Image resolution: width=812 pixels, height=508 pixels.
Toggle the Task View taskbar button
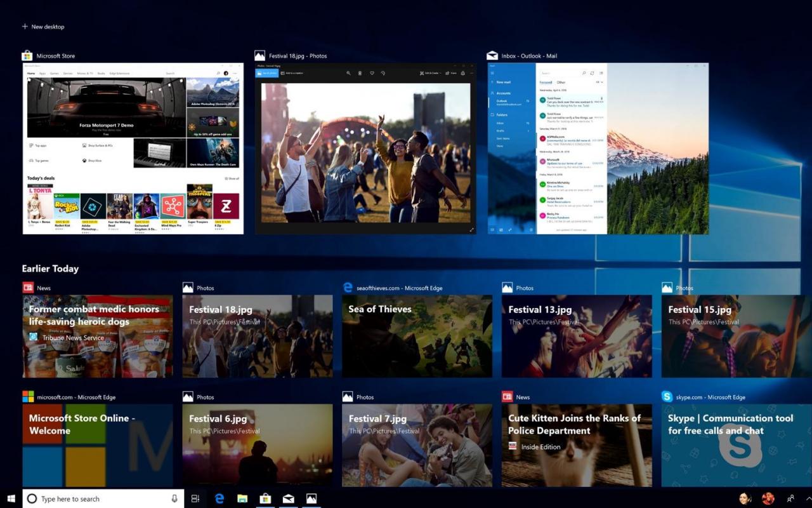[x=195, y=498]
